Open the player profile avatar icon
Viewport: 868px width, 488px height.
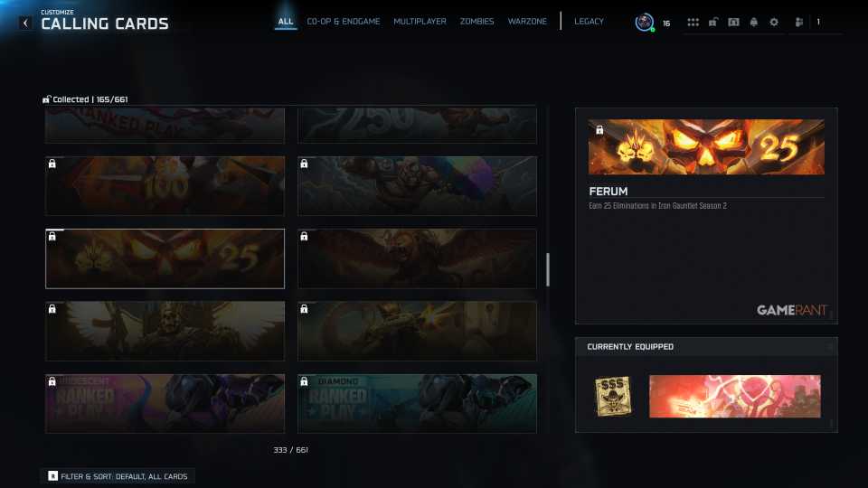coord(644,22)
